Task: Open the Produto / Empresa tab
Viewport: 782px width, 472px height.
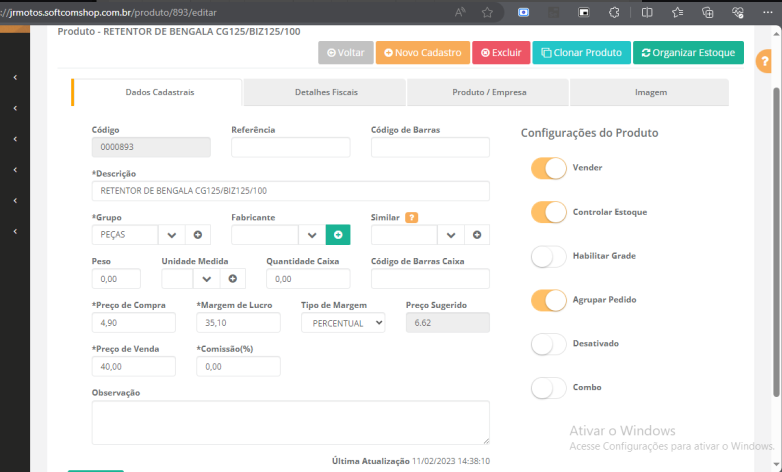Action: point(489,92)
